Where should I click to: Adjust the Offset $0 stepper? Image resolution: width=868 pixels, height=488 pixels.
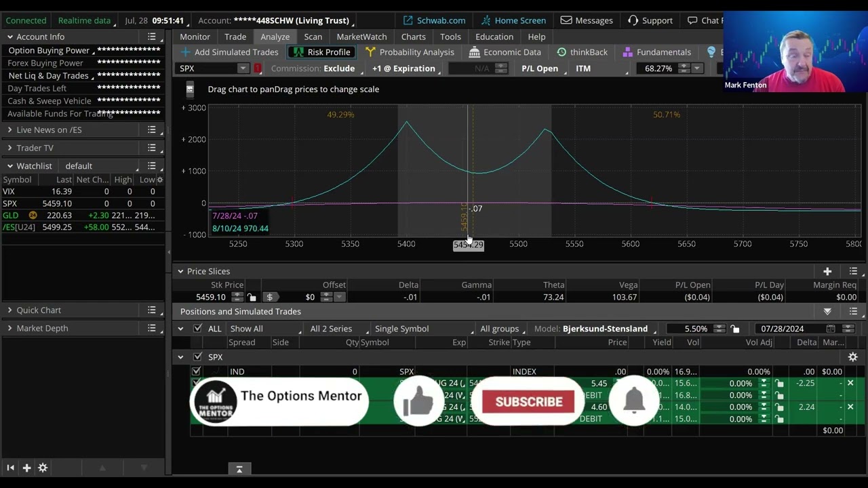point(326,297)
